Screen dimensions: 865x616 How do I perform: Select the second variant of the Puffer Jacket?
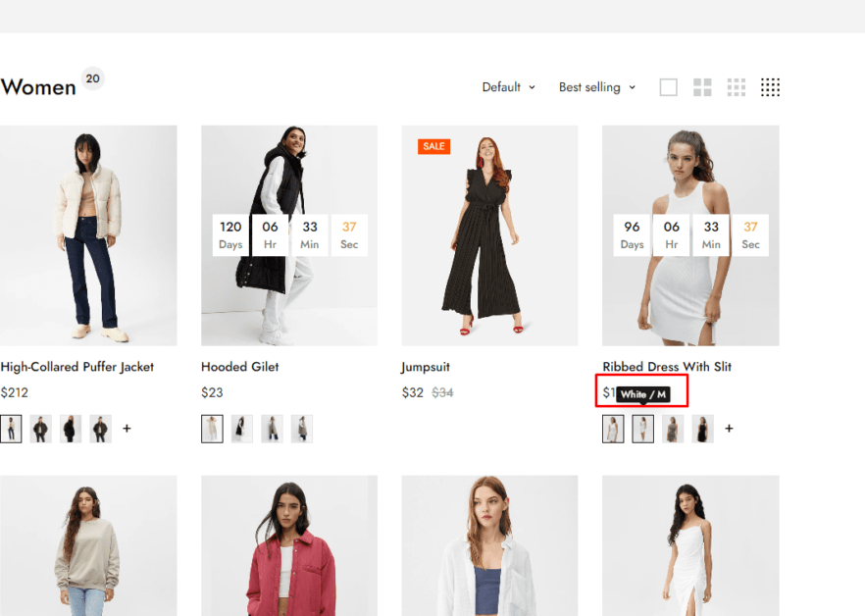(40, 429)
